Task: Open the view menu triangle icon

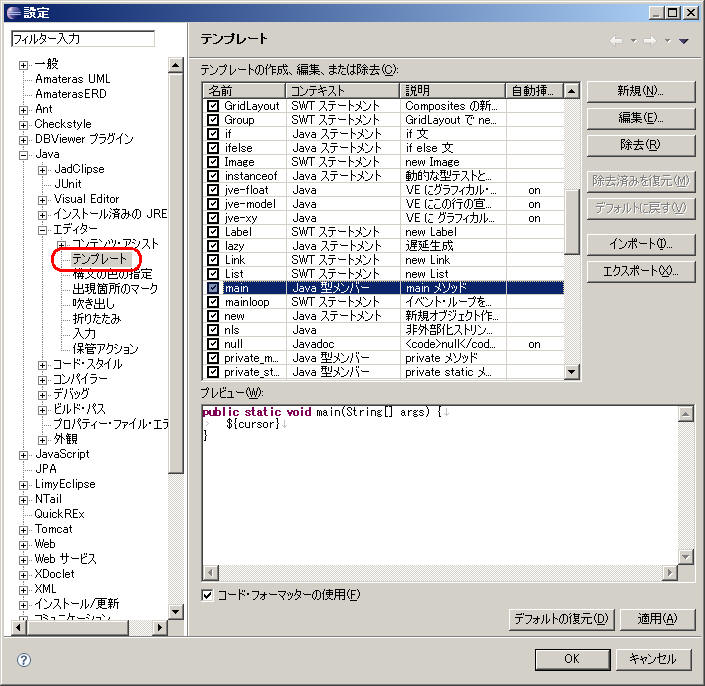Action: pyautogui.click(x=684, y=41)
